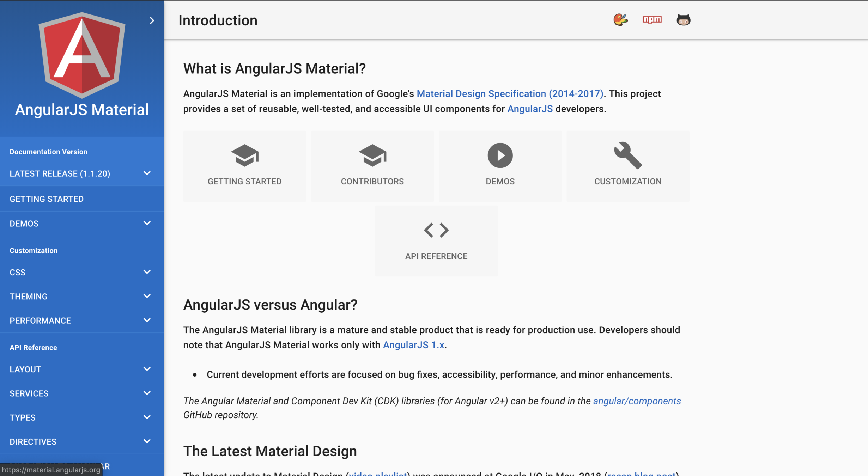Screen dimensions: 868x476
Task: Open the Contributors graduation cap tile
Action: click(372, 166)
